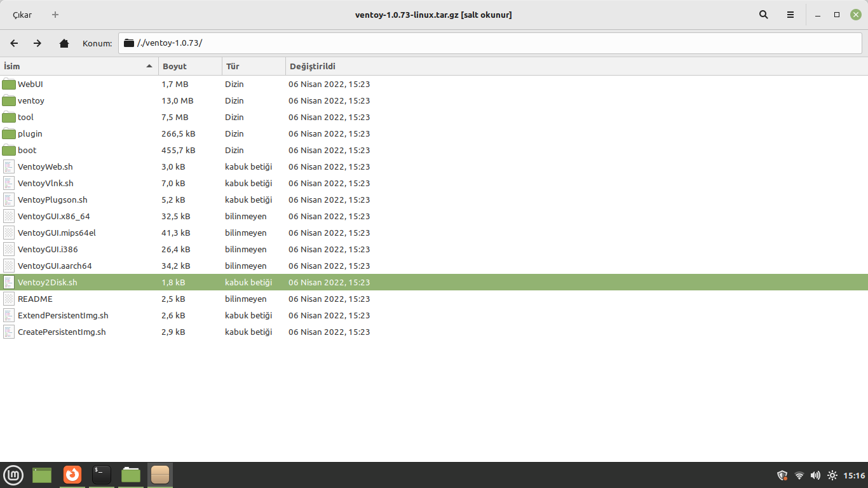Select the WebUI folder icon
This screenshot has width=868, height=488.
click(9, 84)
